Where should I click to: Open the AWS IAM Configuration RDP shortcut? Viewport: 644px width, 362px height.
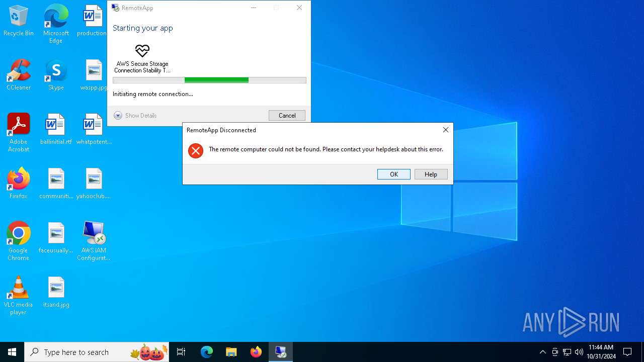(94, 241)
